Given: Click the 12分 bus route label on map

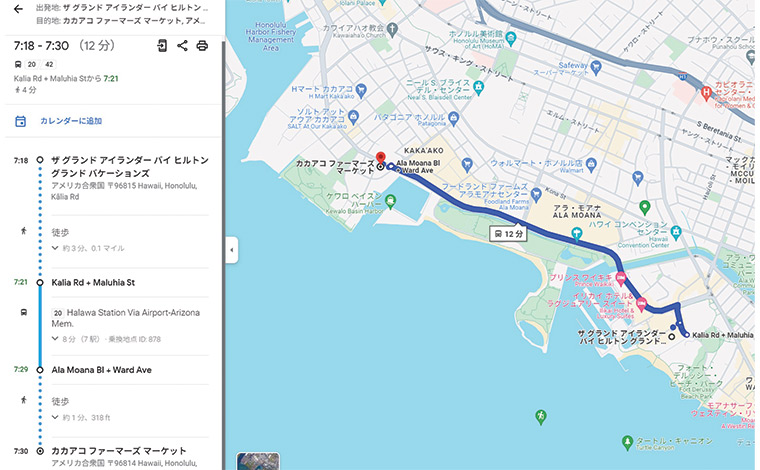Looking at the screenshot, I should pyautogui.click(x=506, y=233).
